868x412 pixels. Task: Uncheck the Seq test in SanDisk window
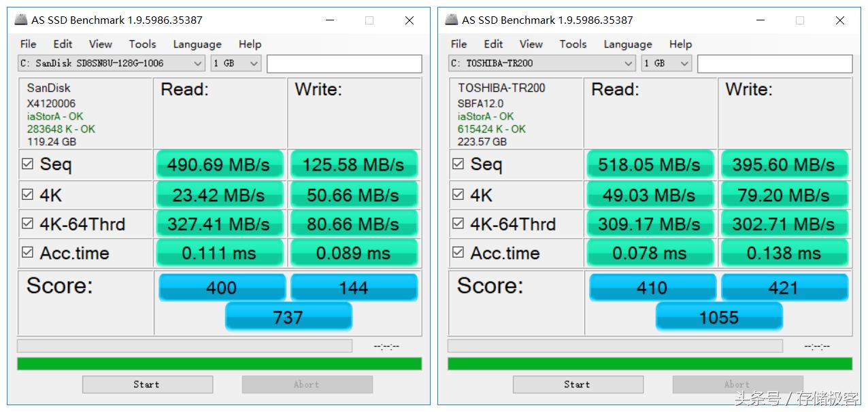coord(28,164)
